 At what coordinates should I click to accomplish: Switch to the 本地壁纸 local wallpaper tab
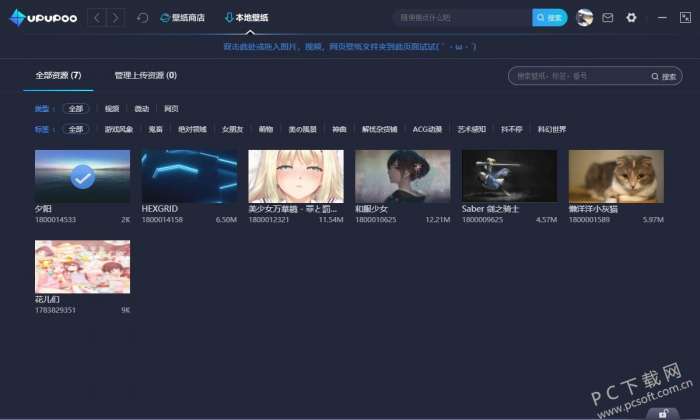[246, 18]
